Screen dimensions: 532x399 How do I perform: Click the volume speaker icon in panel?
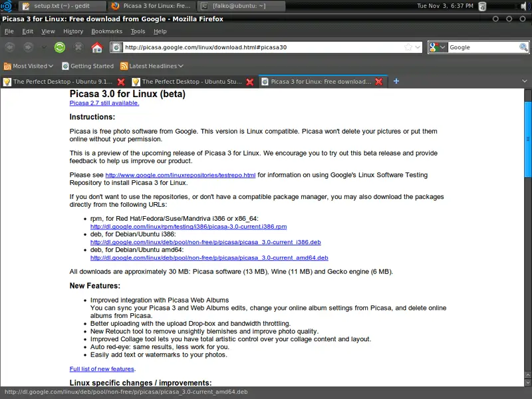pos(525,6)
